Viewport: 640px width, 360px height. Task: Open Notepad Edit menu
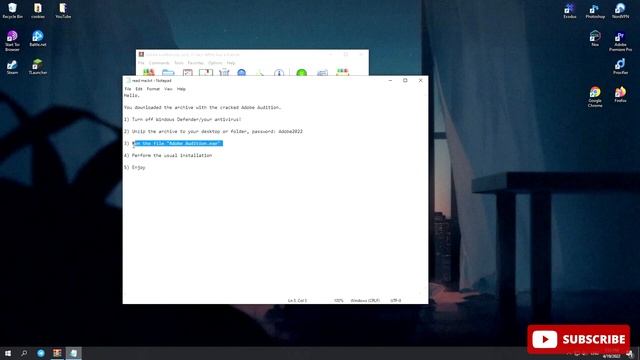[139, 89]
